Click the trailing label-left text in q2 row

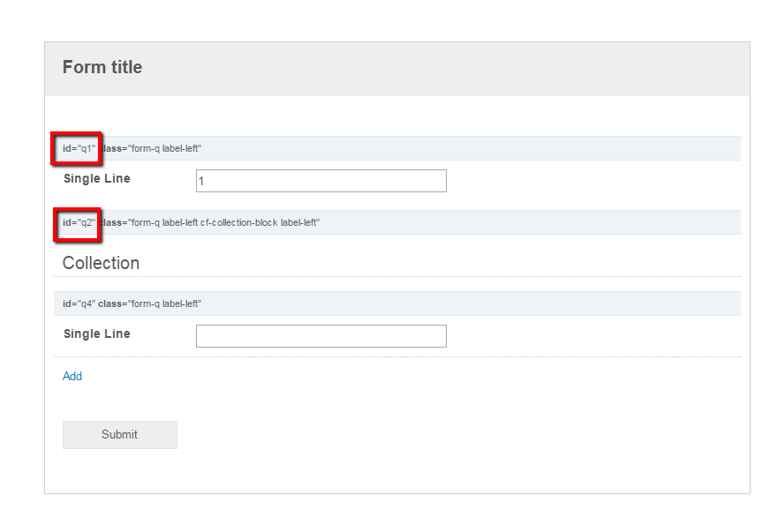[300, 223]
